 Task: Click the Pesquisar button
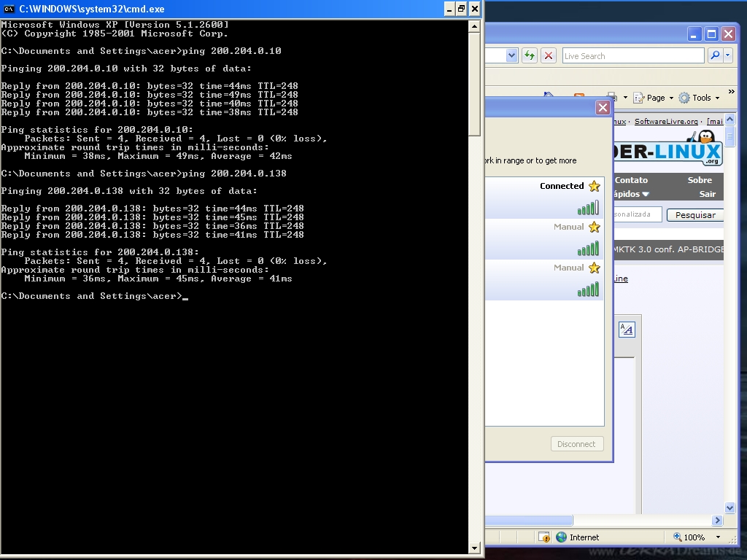pos(695,215)
